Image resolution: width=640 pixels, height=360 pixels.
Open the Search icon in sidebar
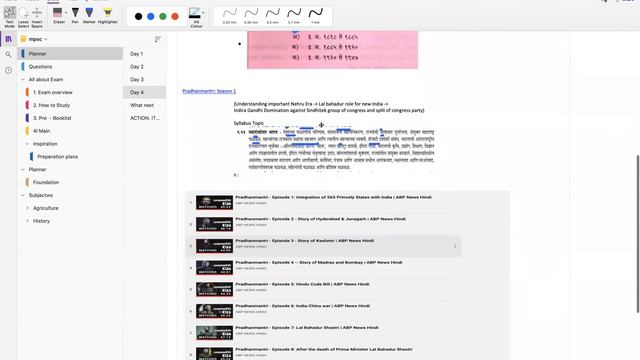8,54
